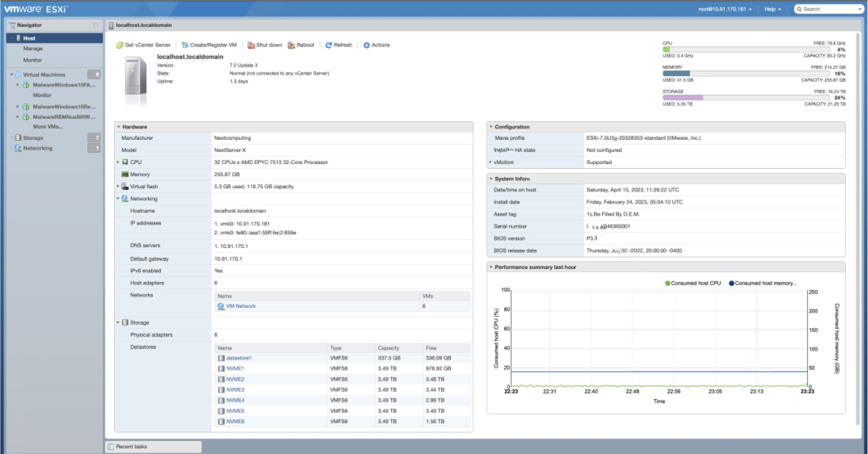The height and width of the screenshot is (454, 868).
Task: Click the Reboot host button
Action: pos(301,45)
